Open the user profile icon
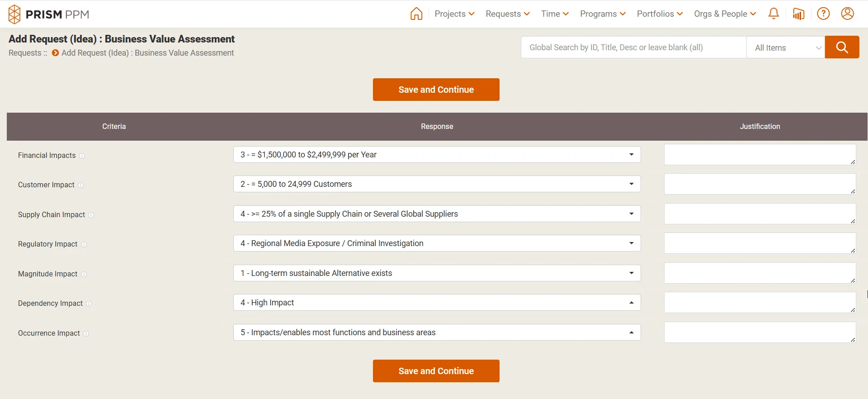 (x=847, y=14)
